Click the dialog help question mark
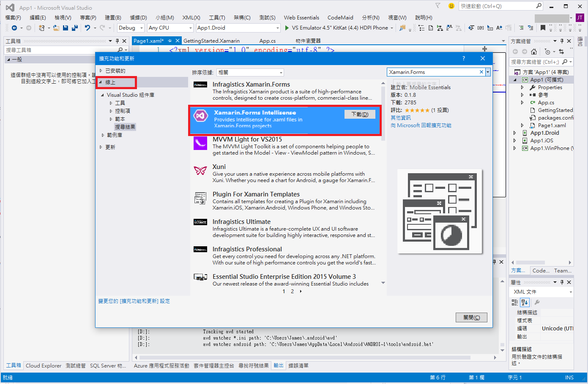 (x=464, y=58)
